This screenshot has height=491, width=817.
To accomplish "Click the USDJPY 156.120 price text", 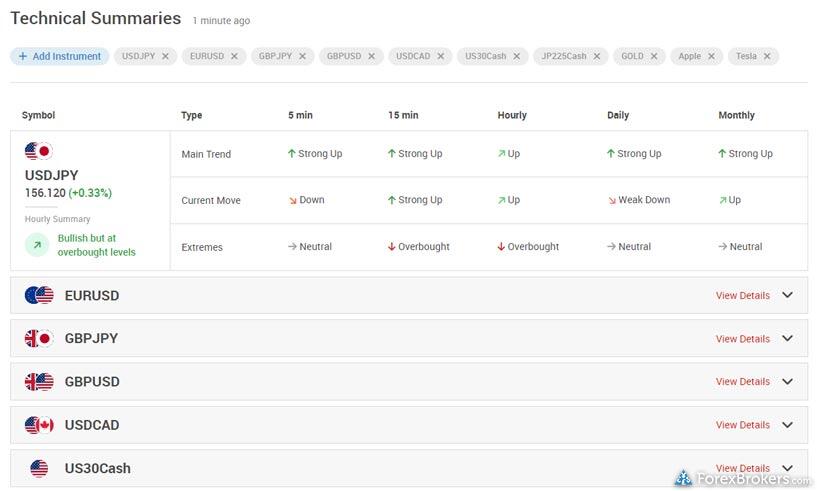I will tap(45, 193).
